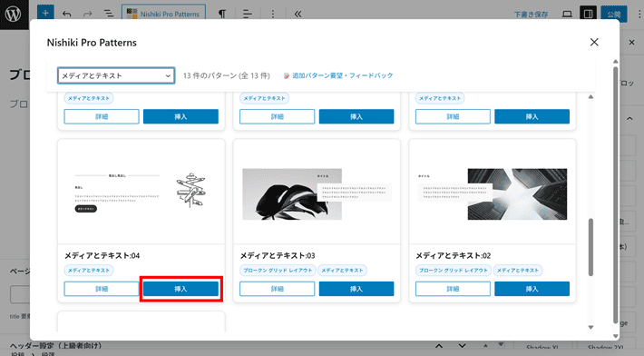Open the text alignment icon
Image resolution: width=644 pixels, height=356 pixels.
tap(248, 14)
